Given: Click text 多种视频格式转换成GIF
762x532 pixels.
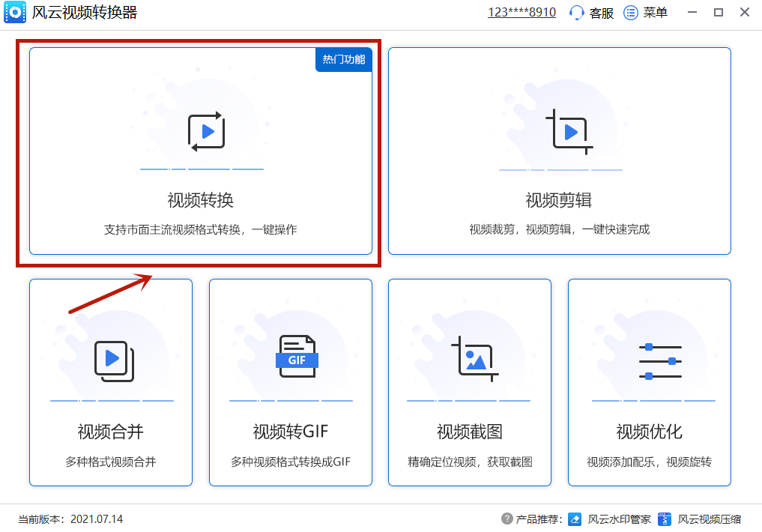Looking at the screenshot, I should [x=291, y=462].
